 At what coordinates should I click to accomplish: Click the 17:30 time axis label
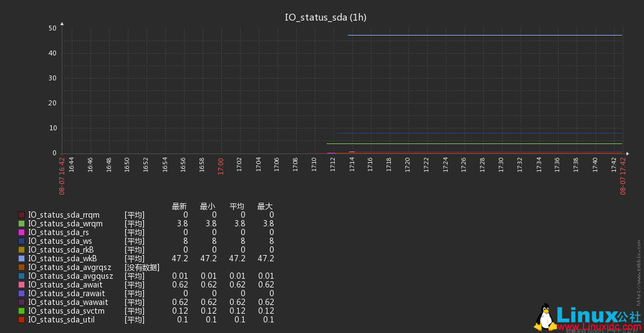(501, 165)
